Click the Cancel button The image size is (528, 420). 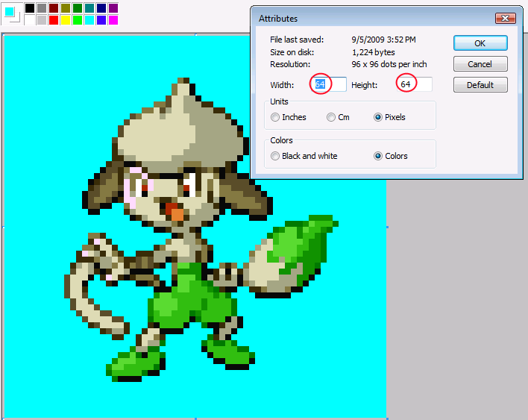(480, 64)
